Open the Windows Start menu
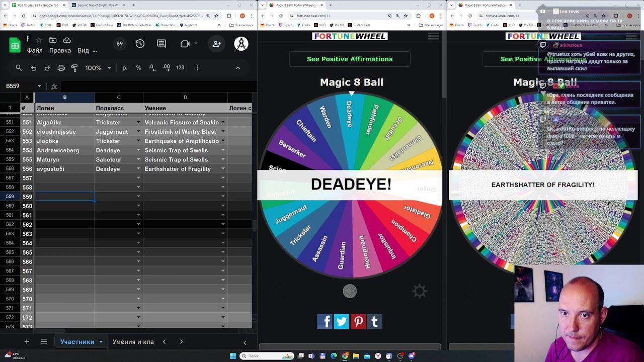 click(233, 356)
